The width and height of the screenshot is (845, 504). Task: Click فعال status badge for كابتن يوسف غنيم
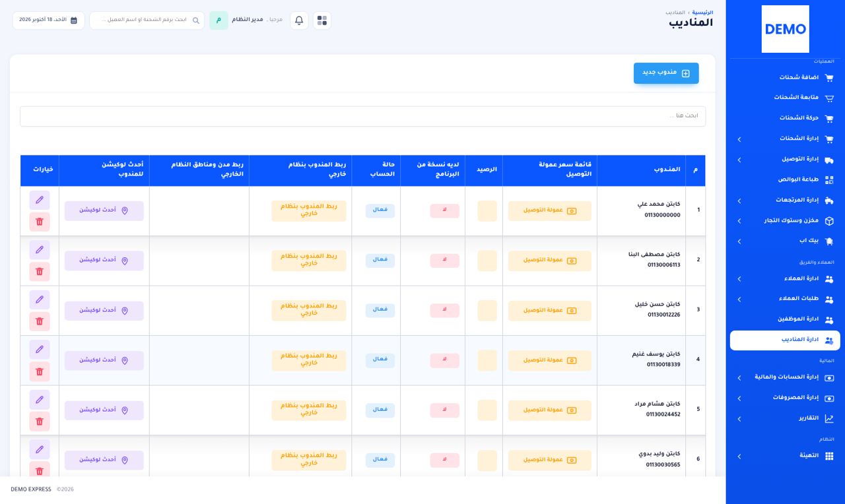(x=380, y=360)
